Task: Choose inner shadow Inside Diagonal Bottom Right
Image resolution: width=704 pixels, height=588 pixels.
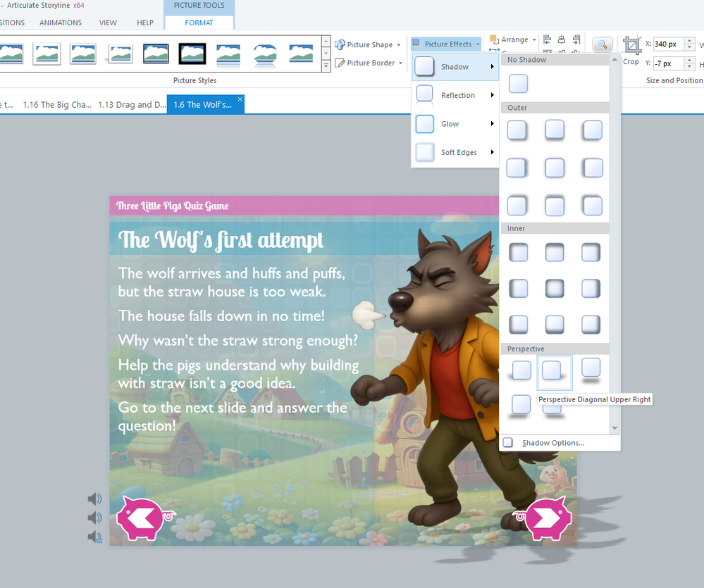Action: tap(591, 324)
